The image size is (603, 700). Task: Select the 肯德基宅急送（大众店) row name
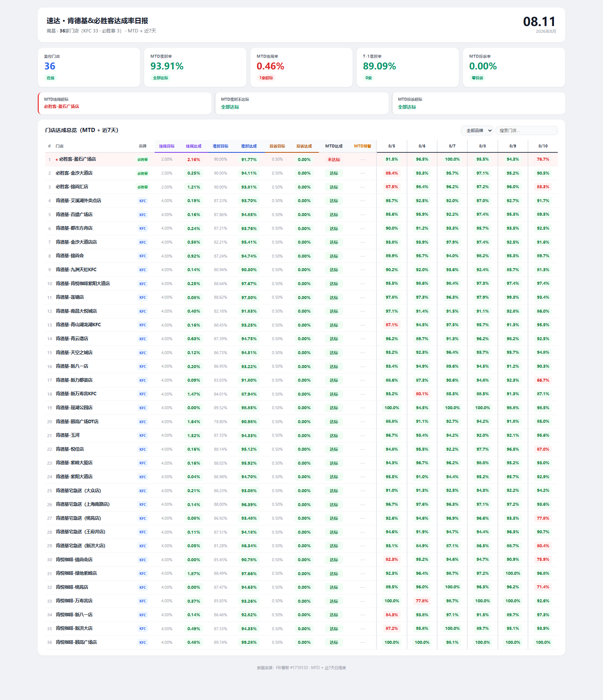click(x=78, y=491)
